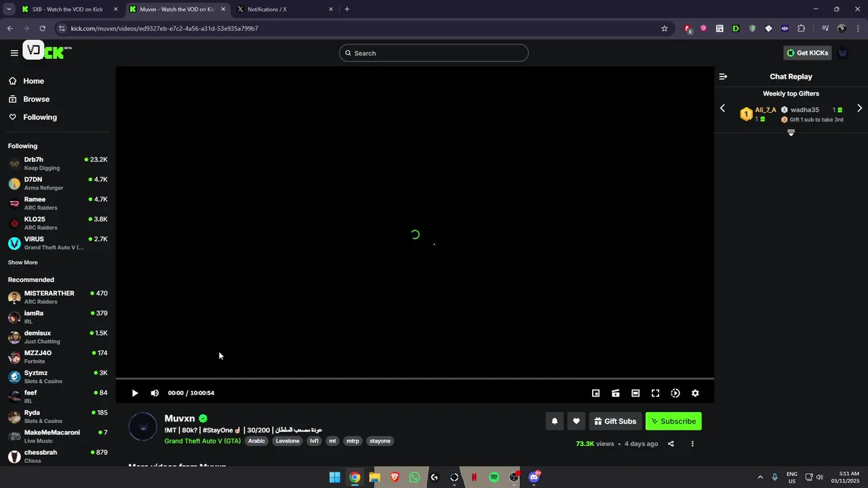Click the green Subscribe button
The height and width of the screenshot is (488, 868).
pos(673,421)
